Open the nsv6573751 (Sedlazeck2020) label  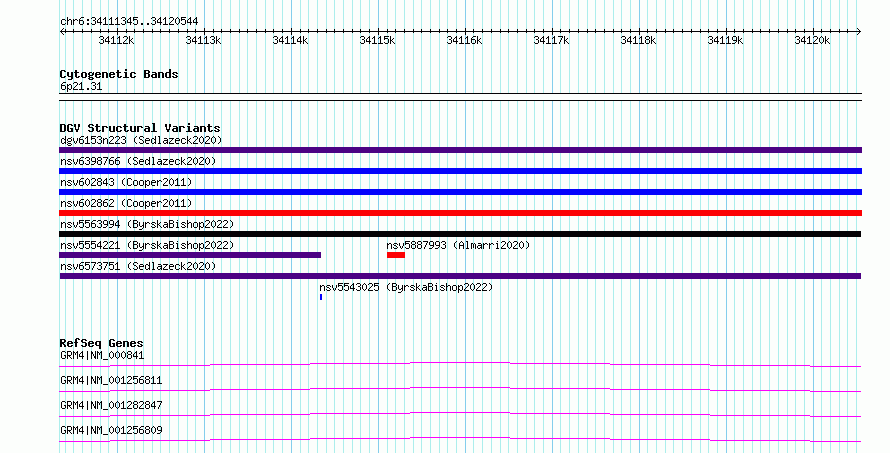tap(138, 266)
